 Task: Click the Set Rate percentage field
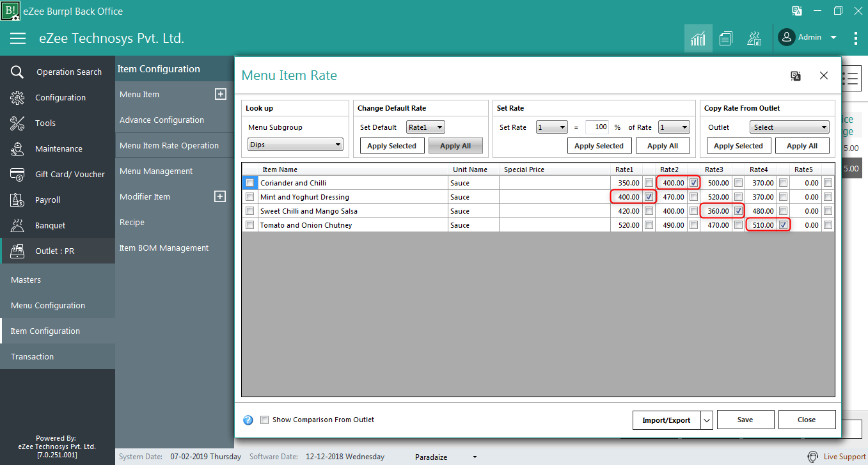coord(597,127)
